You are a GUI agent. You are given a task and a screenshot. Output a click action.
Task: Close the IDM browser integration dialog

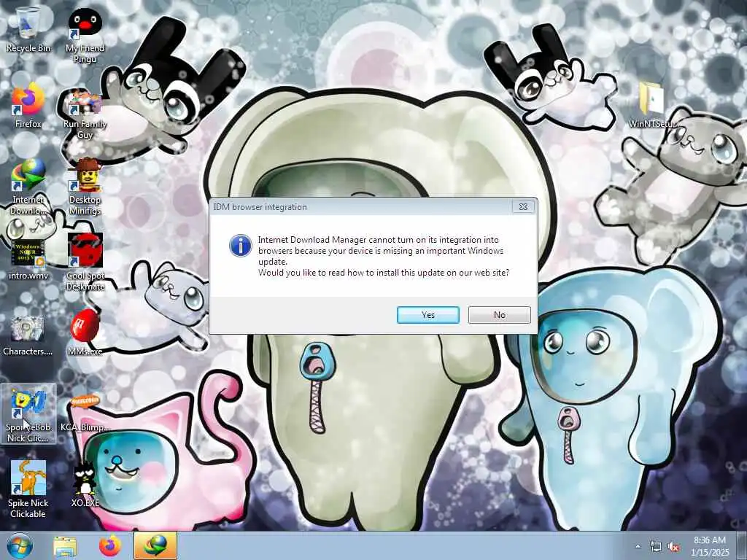tap(523, 206)
